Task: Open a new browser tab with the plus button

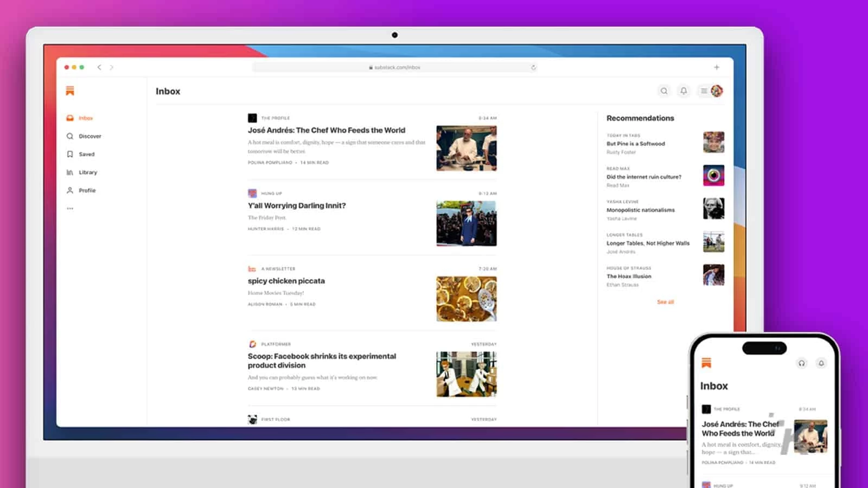Action: tap(717, 67)
